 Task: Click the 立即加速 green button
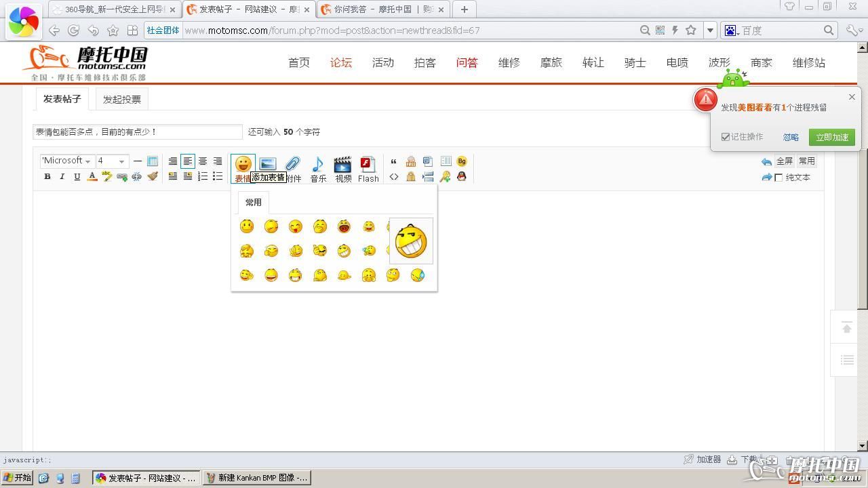[832, 137]
